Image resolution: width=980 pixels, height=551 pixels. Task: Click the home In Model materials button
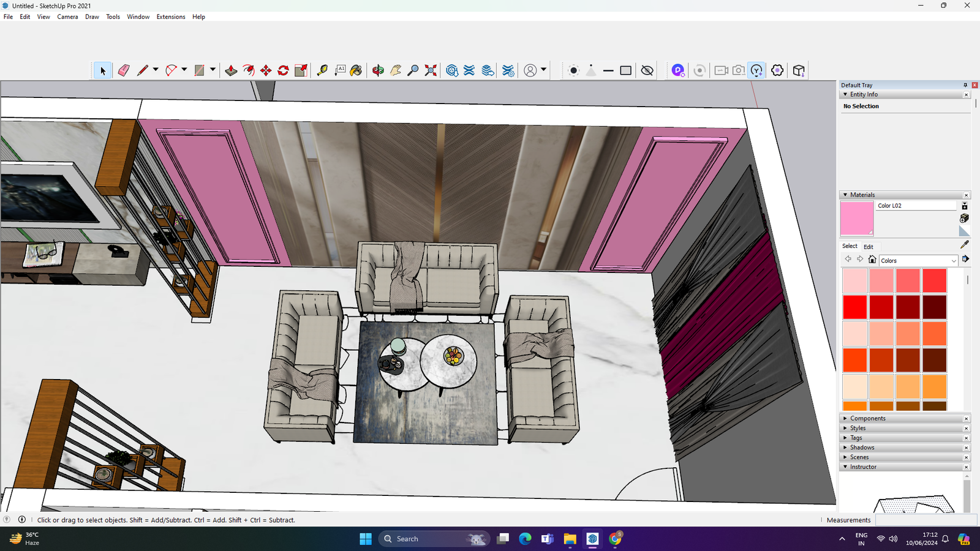pos(872,260)
